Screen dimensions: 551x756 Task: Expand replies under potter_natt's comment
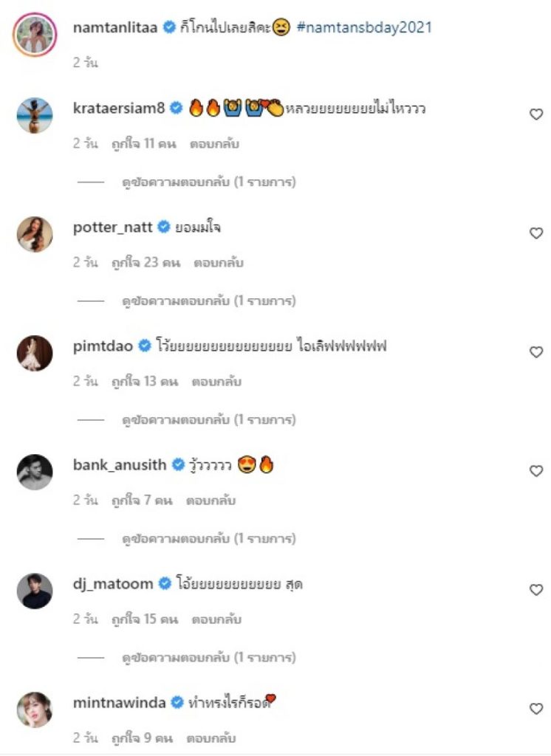(209, 300)
